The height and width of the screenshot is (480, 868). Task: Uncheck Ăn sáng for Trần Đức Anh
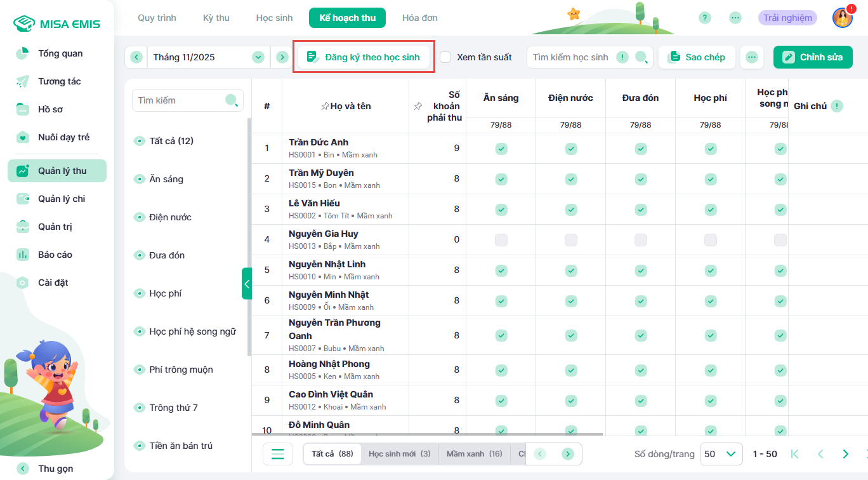click(x=501, y=149)
